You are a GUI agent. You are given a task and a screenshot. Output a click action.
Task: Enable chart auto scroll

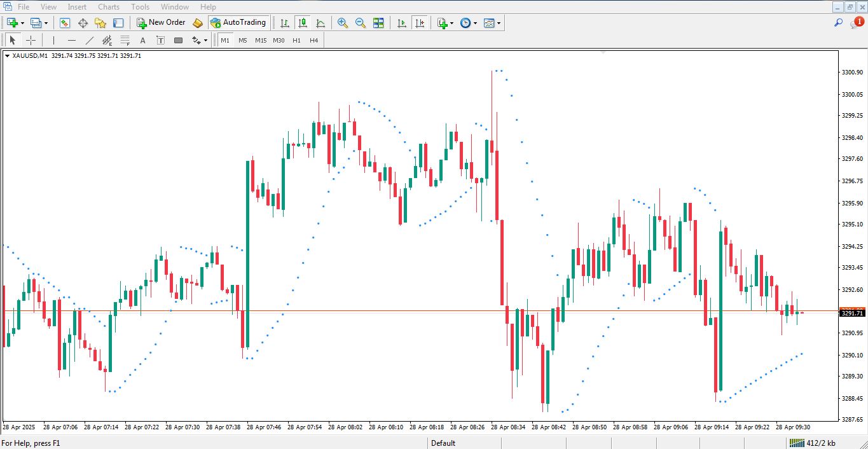coord(401,23)
